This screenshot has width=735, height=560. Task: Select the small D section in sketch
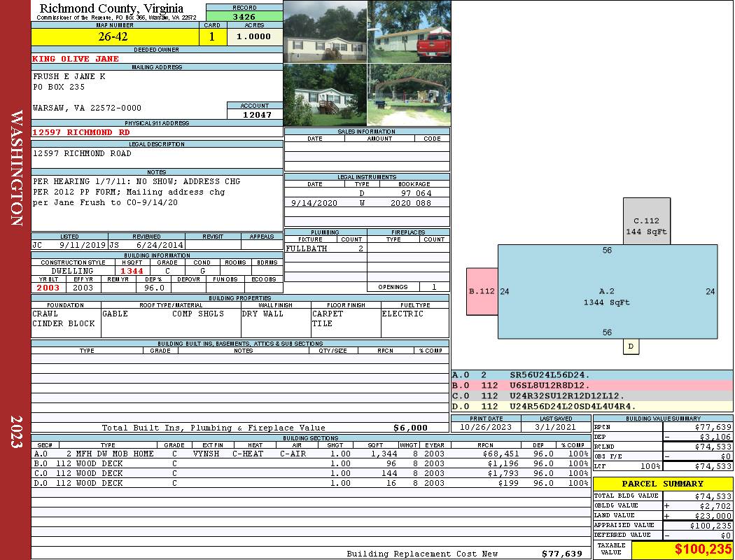(x=631, y=346)
